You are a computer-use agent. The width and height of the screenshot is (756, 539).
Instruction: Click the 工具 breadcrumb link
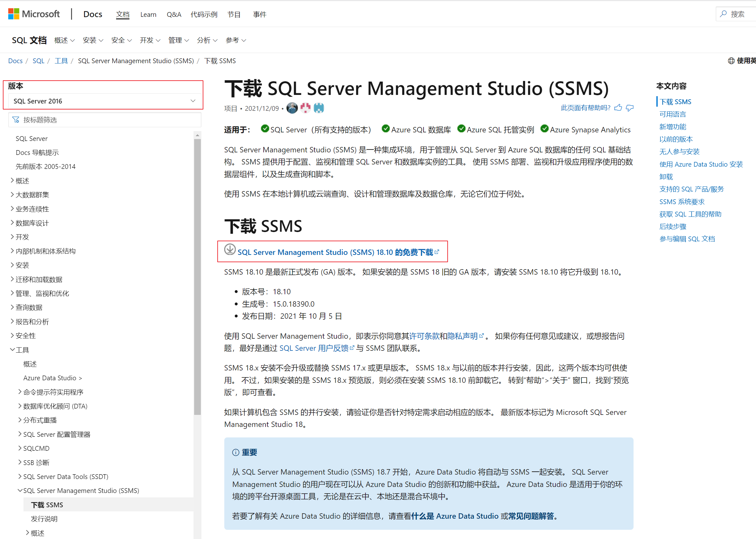coord(61,61)
